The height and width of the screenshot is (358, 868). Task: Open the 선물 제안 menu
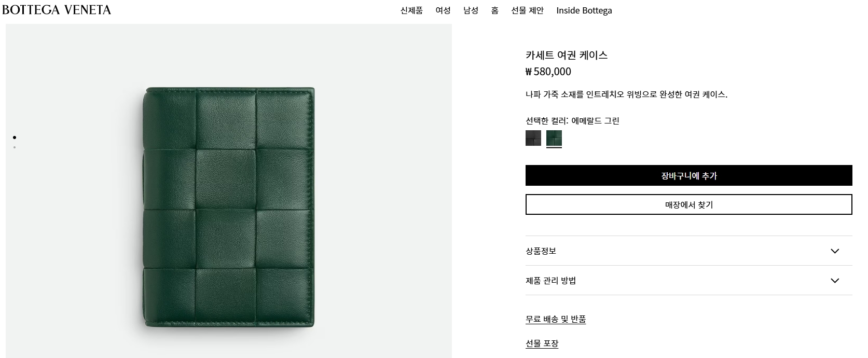[528, 10]
